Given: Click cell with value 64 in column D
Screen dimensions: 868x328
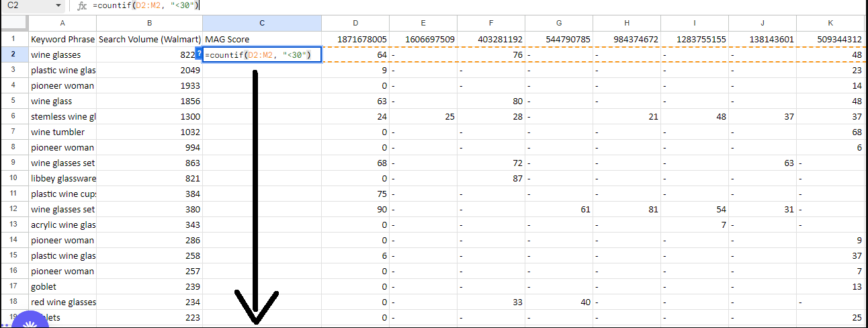Looking at the screenshot, I should 355,54.
